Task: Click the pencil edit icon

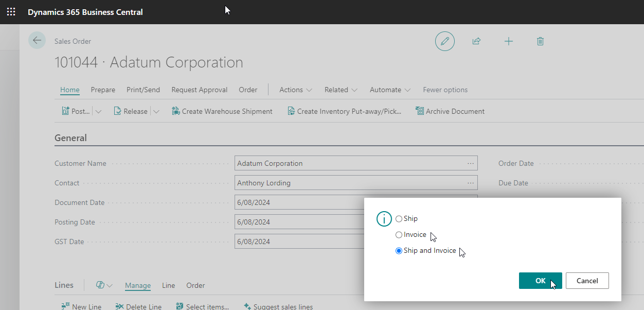Action: coord(445,41)
